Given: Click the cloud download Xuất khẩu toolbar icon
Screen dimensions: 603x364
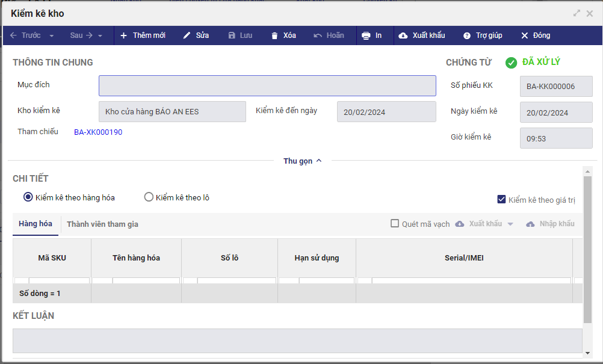Looking at the screenshot, I should [403, 35].
